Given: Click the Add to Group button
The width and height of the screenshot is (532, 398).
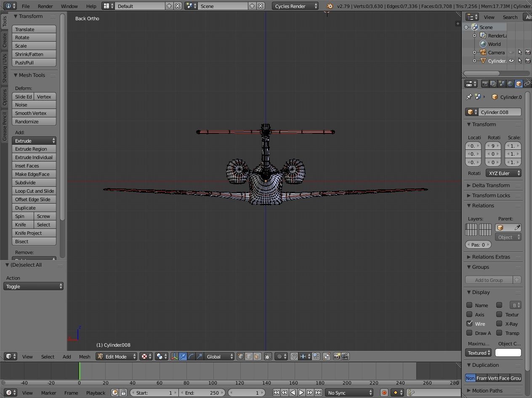Looking at the screenshot, I should [x=489, y=280].
